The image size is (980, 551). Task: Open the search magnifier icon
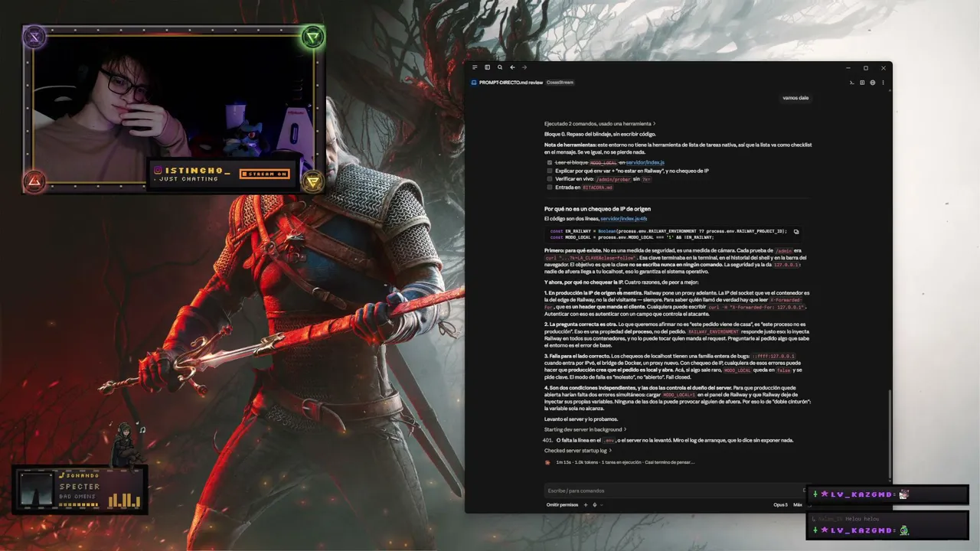[x=500, y=67]
